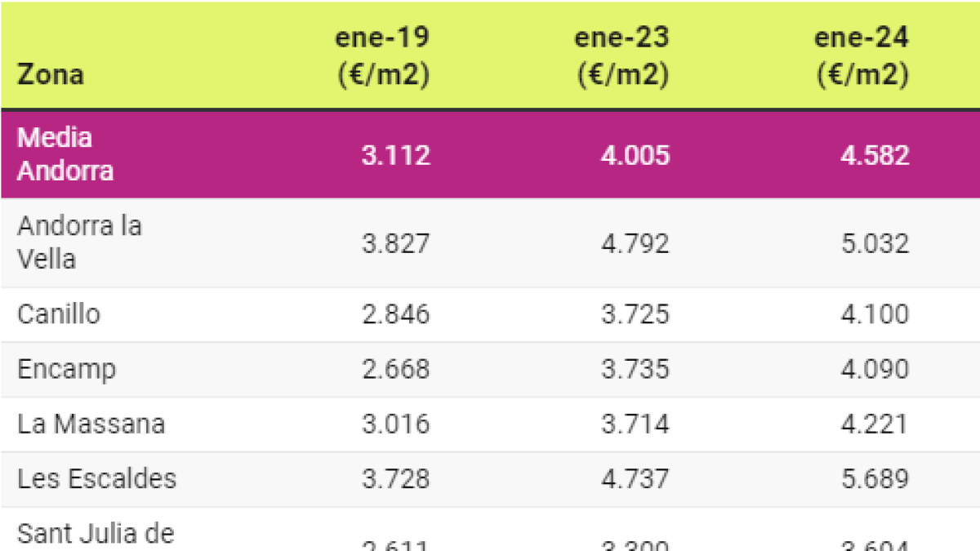Click Les Escaldes' value 5.689
Image resolution: width=980 pixels, height=551 pixels.
click(875, 478)
